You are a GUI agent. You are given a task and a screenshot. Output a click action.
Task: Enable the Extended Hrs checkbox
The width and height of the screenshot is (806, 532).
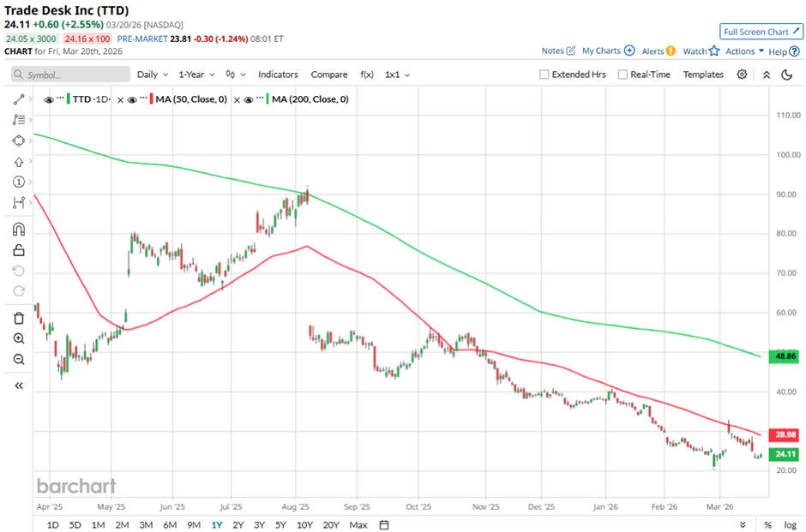pos(544,75)
